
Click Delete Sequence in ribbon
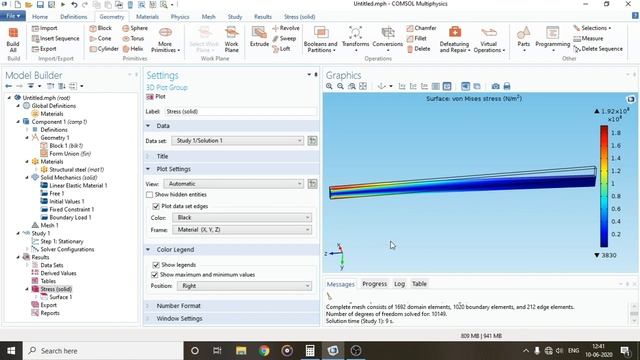tap(598, 49)
